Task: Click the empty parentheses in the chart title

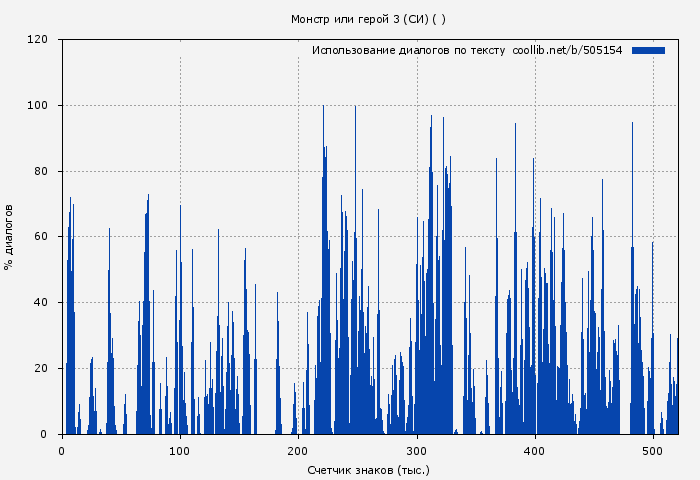Action: 439,19
